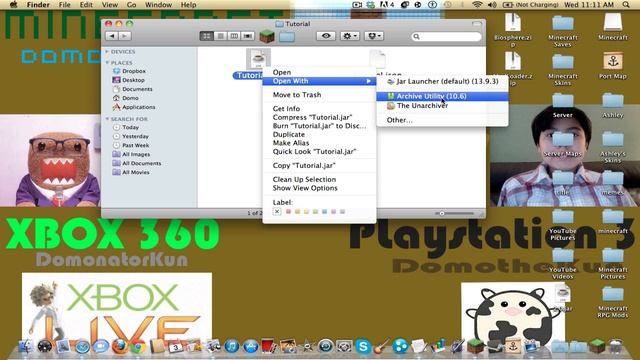Open Desktop in the sidebar
The image size is (640, 360).
point(129,80)
